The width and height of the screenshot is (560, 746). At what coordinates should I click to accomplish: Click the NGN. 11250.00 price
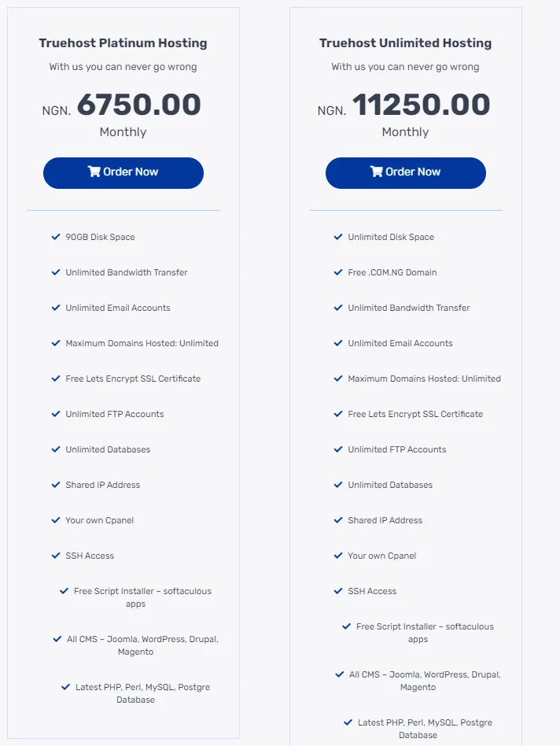(404, 105)
